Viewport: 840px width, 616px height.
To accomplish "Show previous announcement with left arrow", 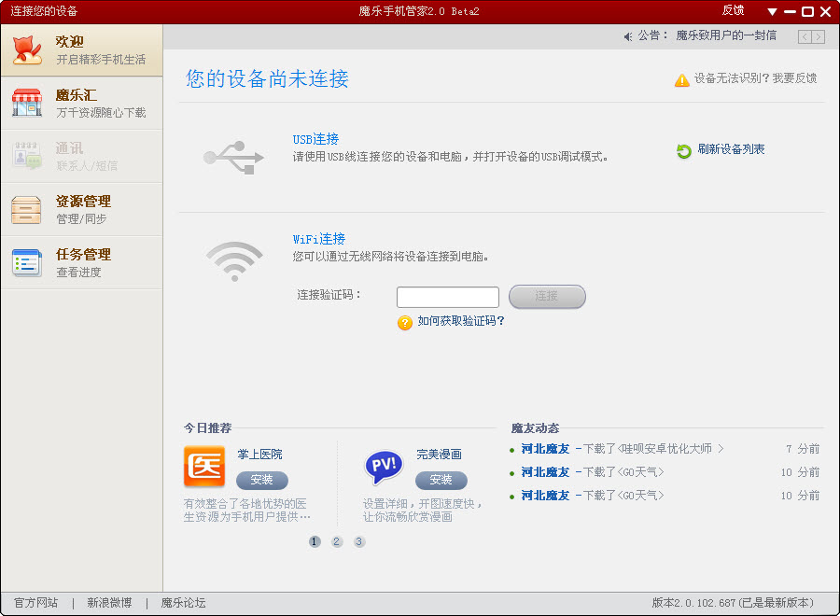I will pos(805,36).
